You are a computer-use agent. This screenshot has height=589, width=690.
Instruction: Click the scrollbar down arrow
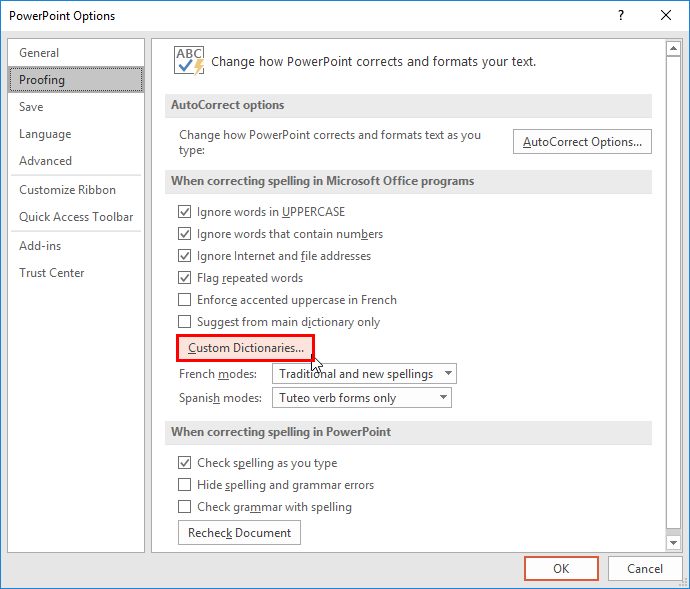[673, 543]
